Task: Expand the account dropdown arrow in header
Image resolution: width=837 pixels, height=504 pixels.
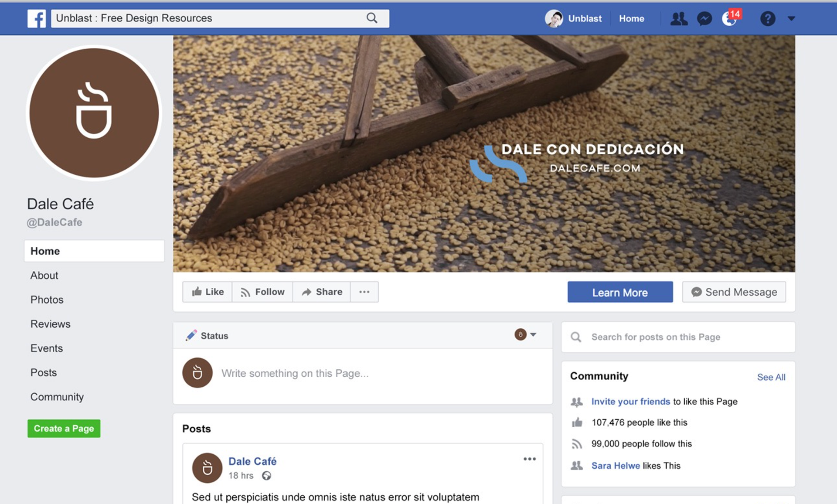Action: [x=792, y=18]
